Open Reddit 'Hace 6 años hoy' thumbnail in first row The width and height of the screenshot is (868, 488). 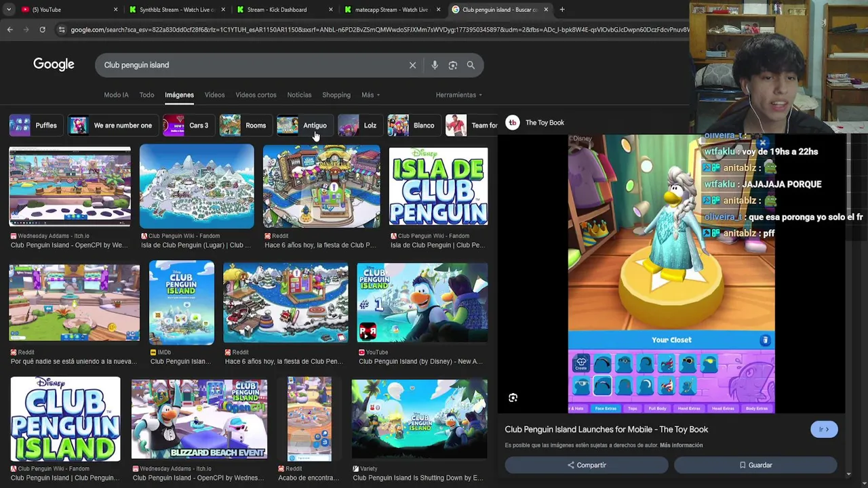[x=321, y=186]
